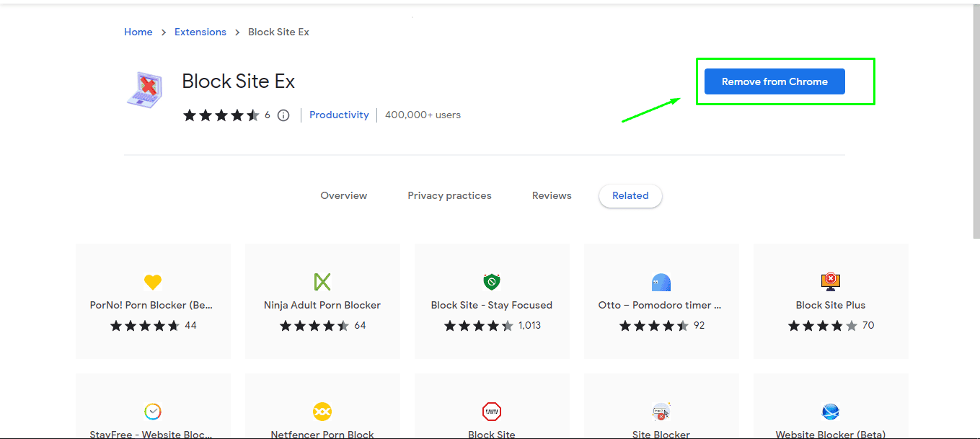Go to Home using the breadcrumb
980x439 pixels.
138,32
